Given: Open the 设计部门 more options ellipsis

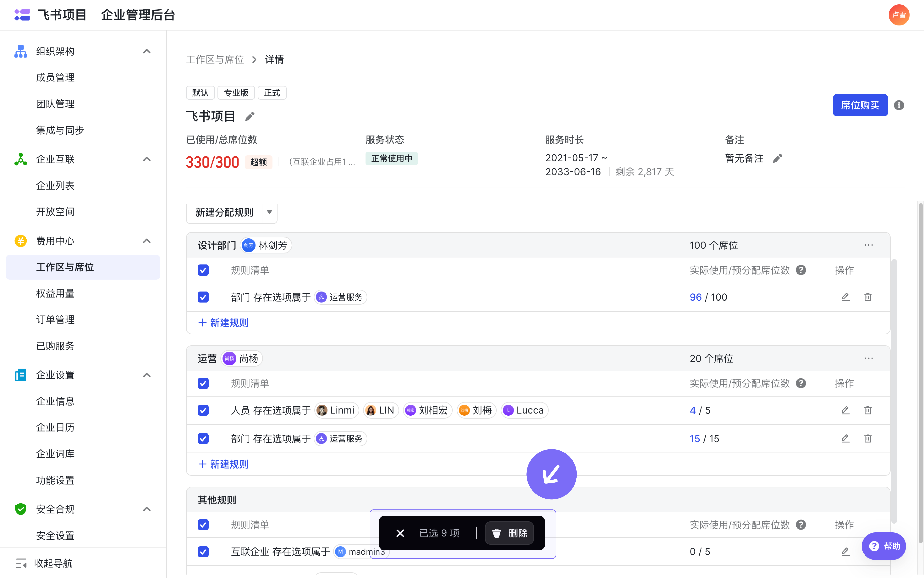Looking at the screenshot, I should 869,245.
